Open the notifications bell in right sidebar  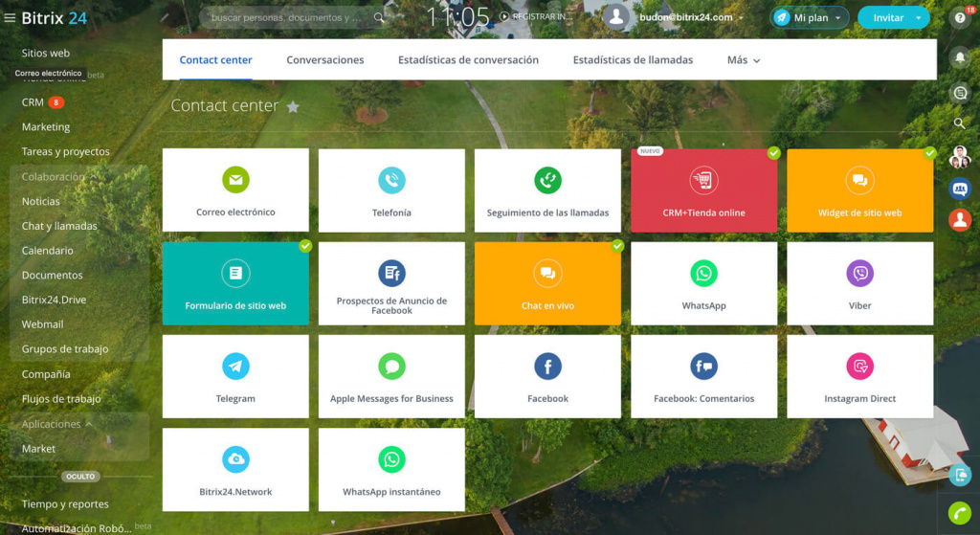point(960,57)
